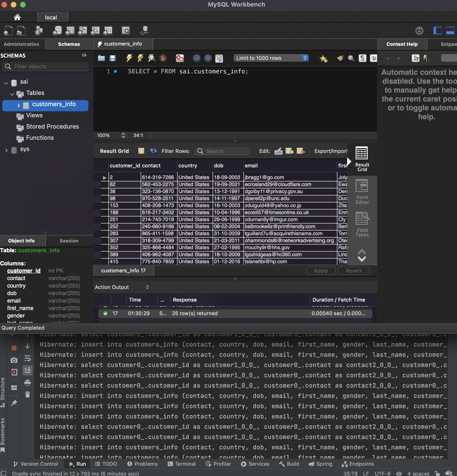Toggle the bottom output panel visibility
Image resolution: width=457 pixels, height=476 pixels.
pos(450,31)
